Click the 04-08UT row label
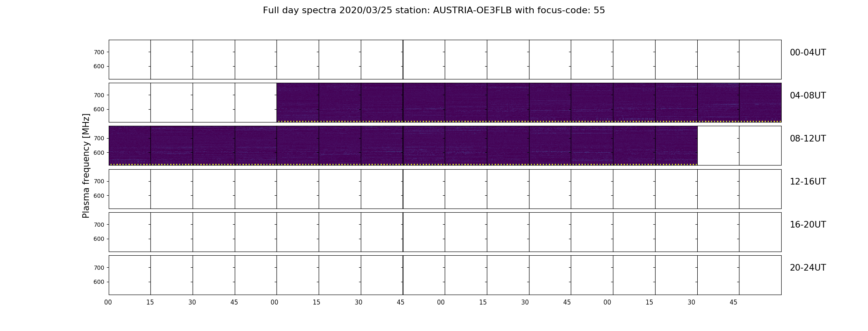Screen dimensions: 868x331 click(x=808, y=96)
